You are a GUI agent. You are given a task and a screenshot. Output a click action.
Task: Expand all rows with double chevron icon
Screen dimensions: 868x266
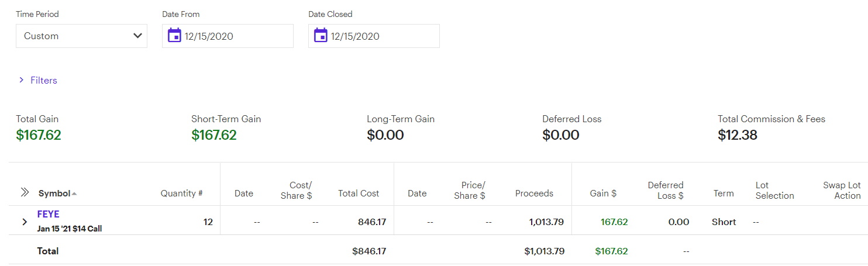[x=25, y=192]
